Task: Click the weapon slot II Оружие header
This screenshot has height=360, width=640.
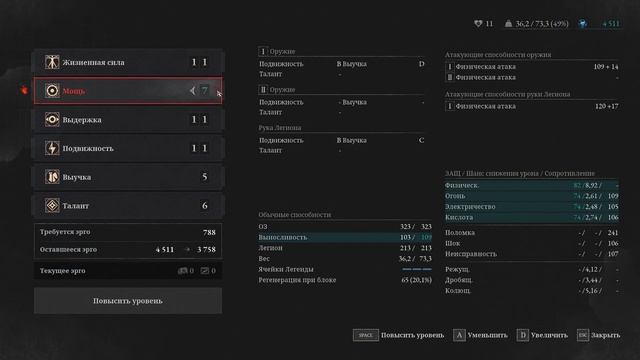Action: pos(341,89)
